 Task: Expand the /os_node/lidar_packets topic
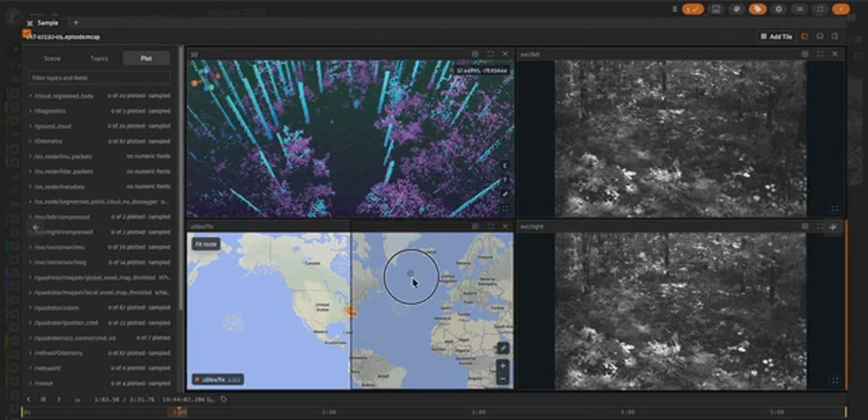(x=100, y=171)
